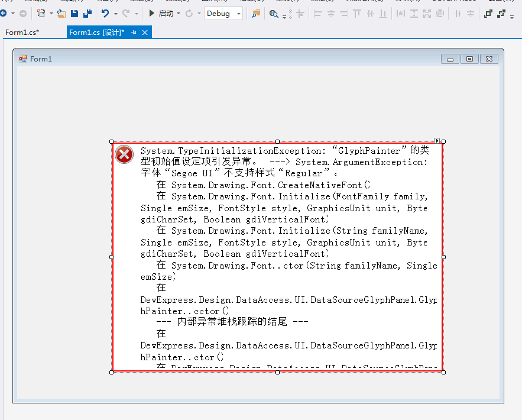The width and height of the screenshot is (522, 420).
Task: Click the Bring to Front icon
Action: click(x=488, y=14)
